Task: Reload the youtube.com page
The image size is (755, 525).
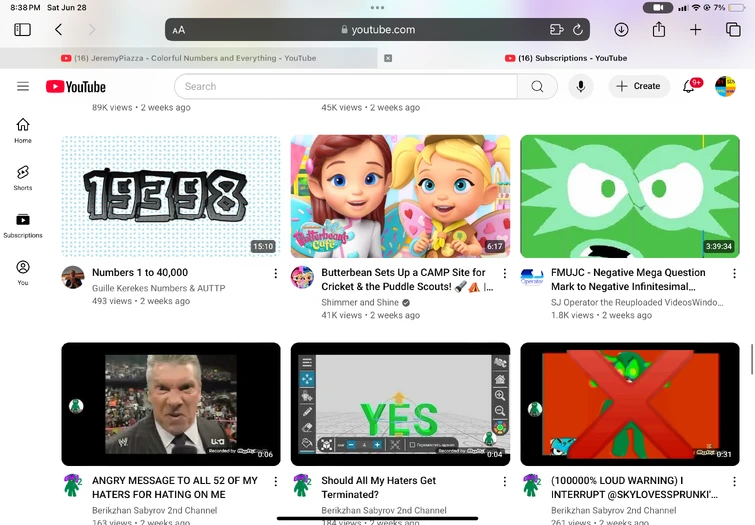Action: click(577, 30)
